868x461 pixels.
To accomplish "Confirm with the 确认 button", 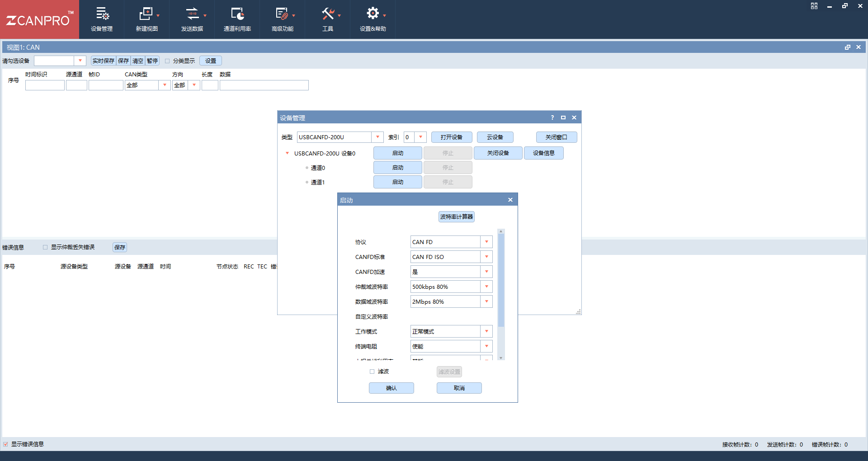I will click(392, 388).
